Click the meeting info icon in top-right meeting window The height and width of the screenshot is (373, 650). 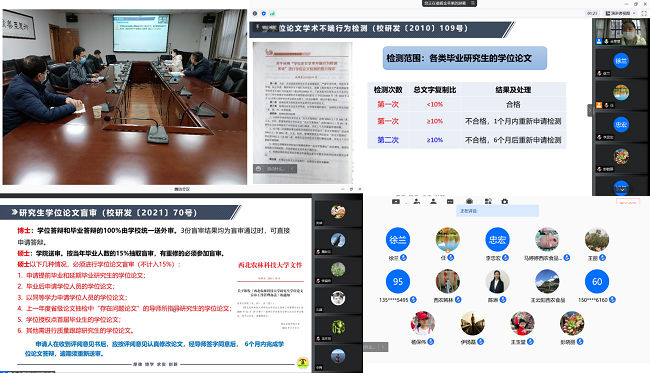click(x=255, y=13)
